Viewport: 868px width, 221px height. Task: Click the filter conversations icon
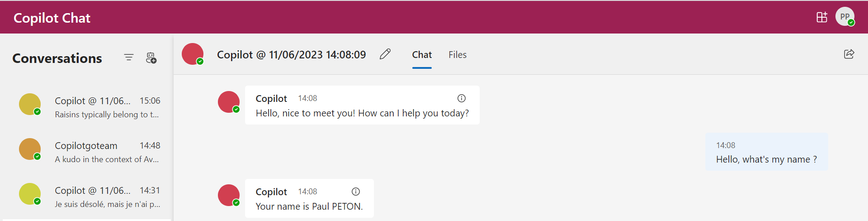(x=129, y=58)
